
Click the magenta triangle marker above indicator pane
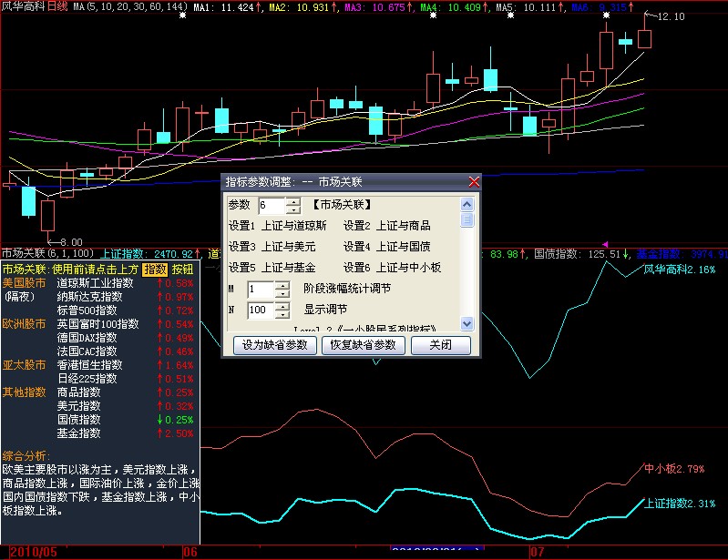(x=604, y=244)
